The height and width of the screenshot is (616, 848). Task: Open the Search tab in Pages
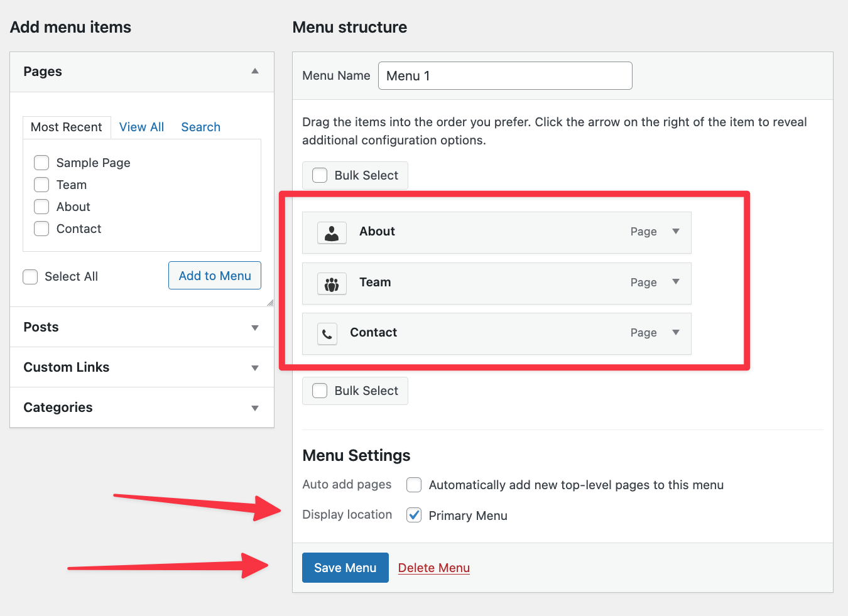pos(200,127)
